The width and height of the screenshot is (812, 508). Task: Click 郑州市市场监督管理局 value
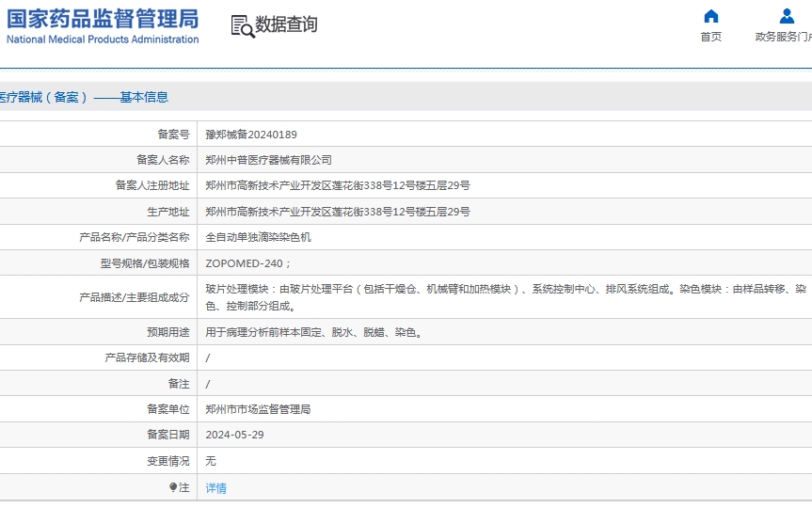[x=258, y=409]
